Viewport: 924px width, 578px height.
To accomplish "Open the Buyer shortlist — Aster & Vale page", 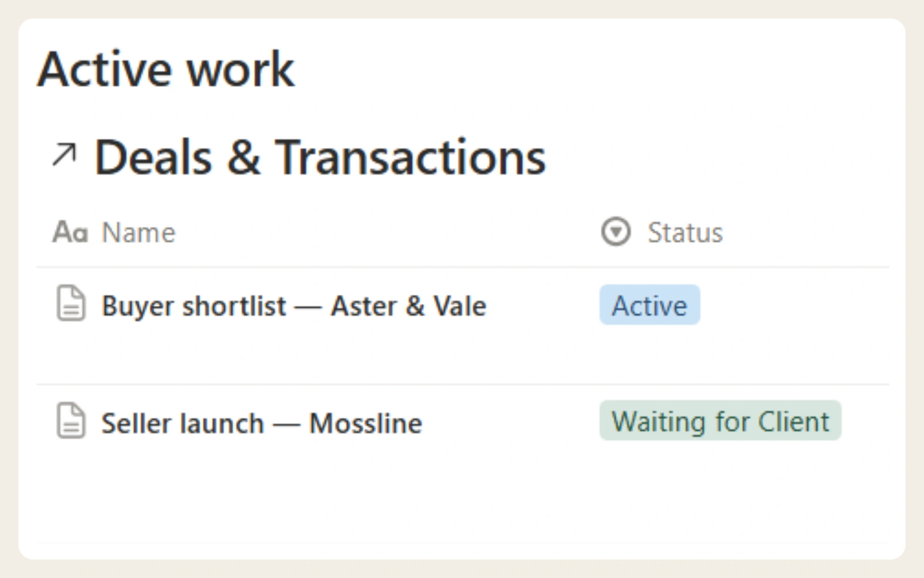I will click(294, 305).
